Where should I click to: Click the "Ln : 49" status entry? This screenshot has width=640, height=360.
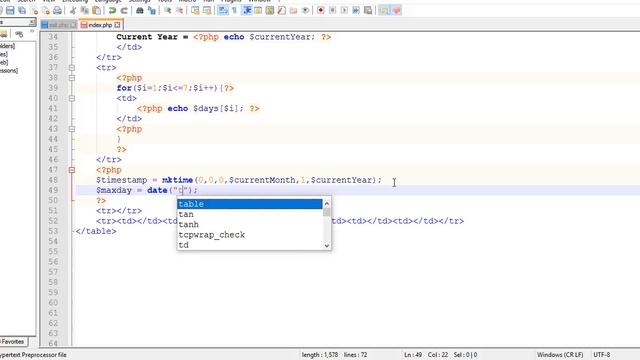click(413, 355)
